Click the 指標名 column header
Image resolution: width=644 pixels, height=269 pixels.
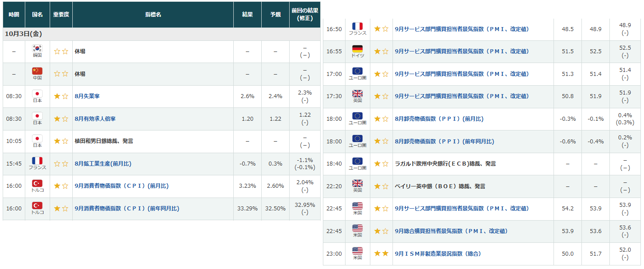153,15
